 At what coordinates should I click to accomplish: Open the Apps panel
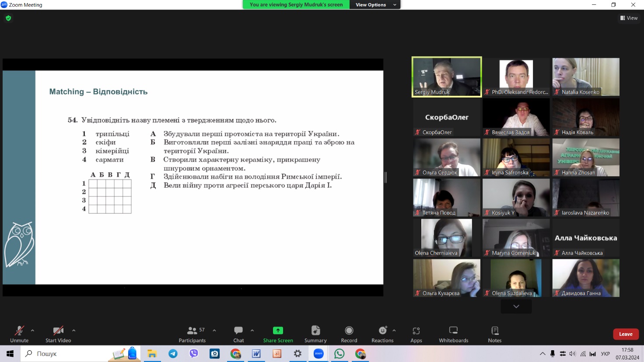click(416, 334)
